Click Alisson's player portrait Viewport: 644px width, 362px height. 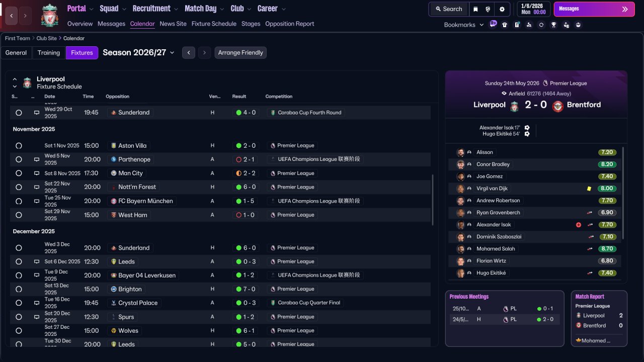460,152
